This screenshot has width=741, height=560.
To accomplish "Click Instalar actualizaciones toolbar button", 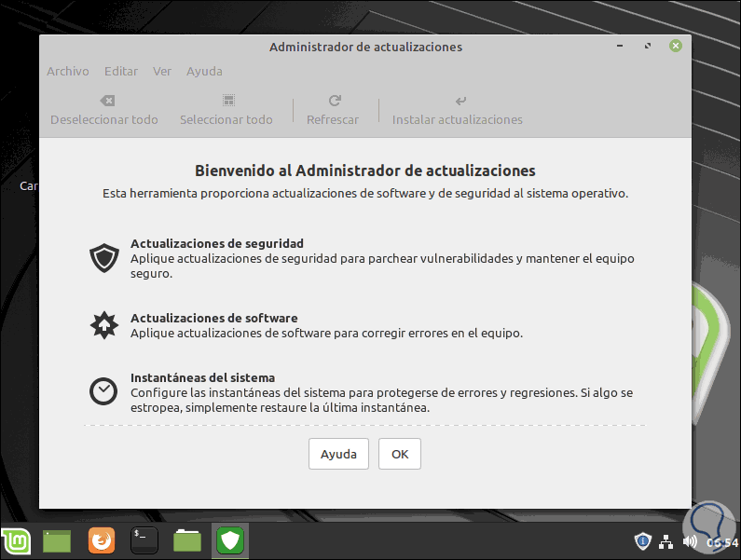I will (458, 110).
